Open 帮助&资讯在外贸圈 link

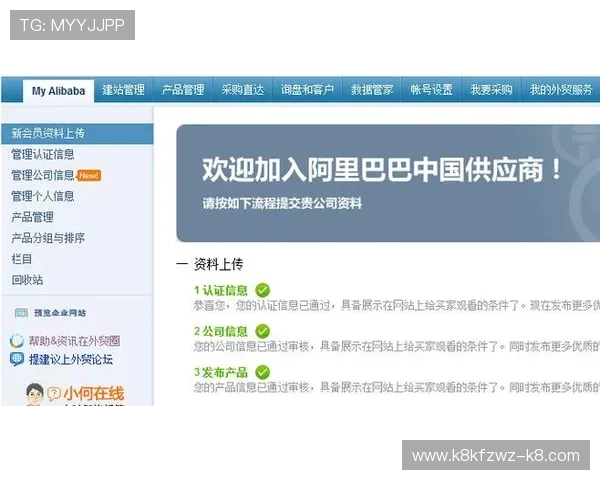pos(75,341)
